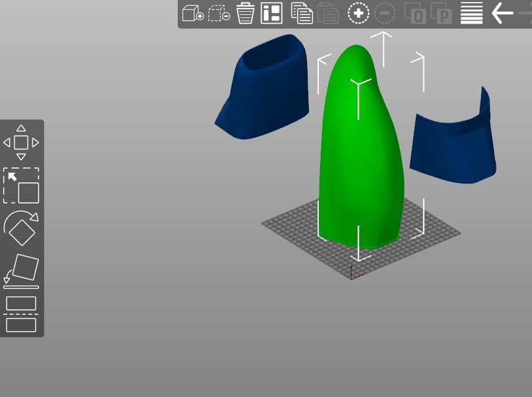Click the Delete selected object icon
Screen dimensions: 532x397
pos(219,13)
